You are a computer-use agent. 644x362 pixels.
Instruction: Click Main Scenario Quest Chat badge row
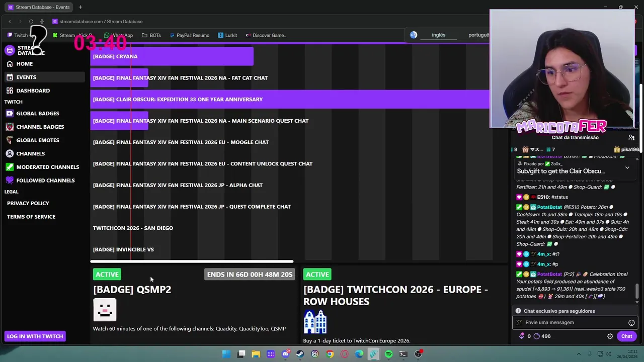coord(200,121)
